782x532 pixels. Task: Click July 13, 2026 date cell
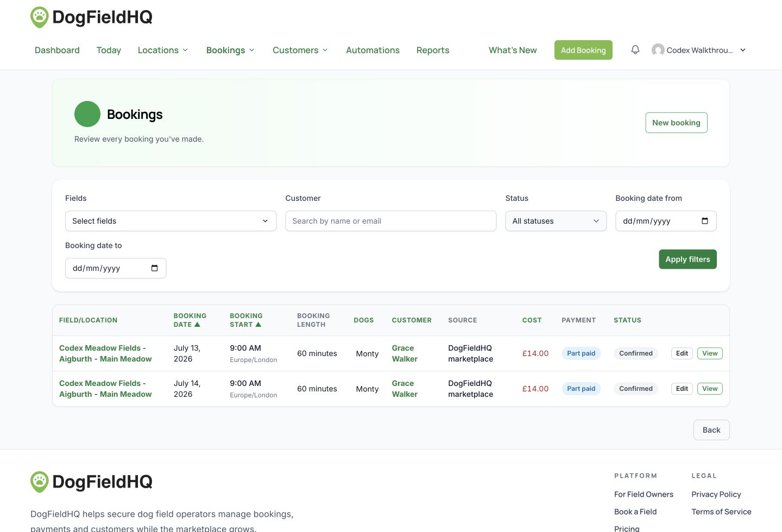(187, 353)
